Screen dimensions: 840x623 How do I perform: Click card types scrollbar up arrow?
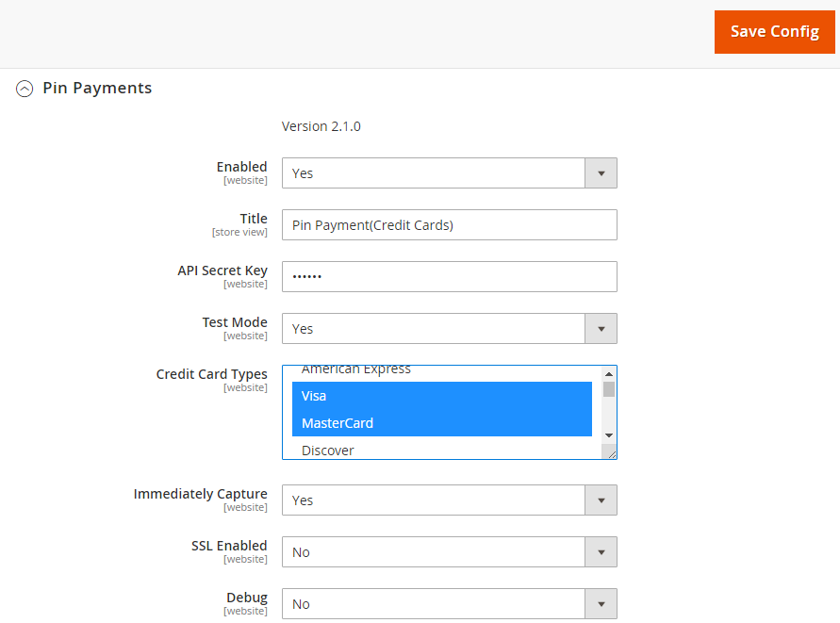(609, 374)
